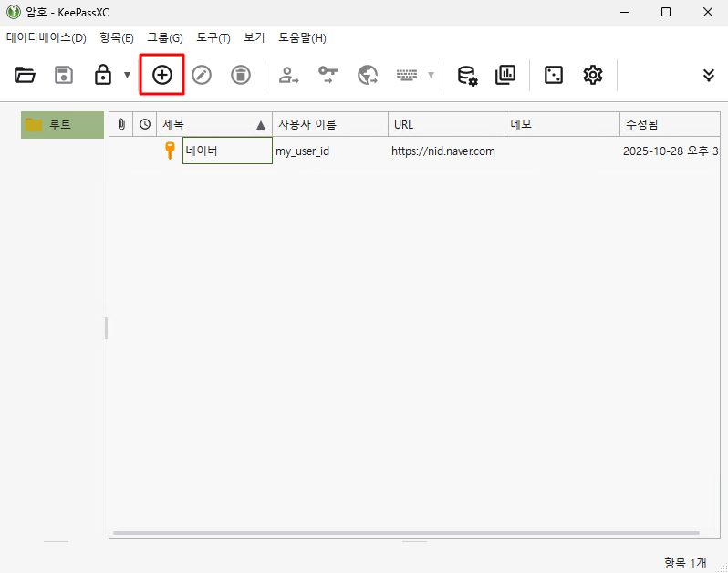Click the save database floppy icon

click(x=64, y=75)
